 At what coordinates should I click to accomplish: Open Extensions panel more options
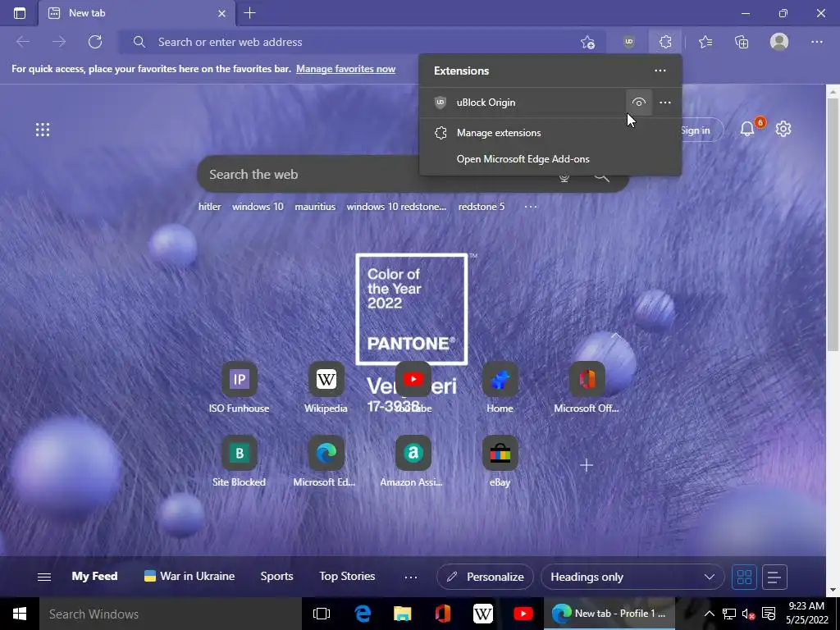tap(660, 71)
